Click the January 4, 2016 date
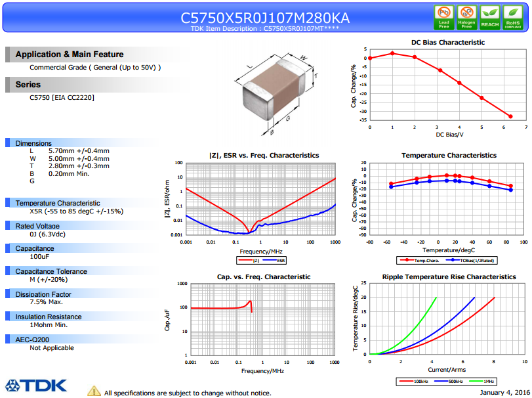This screenshot has height=398, width=532. point(504,392)
